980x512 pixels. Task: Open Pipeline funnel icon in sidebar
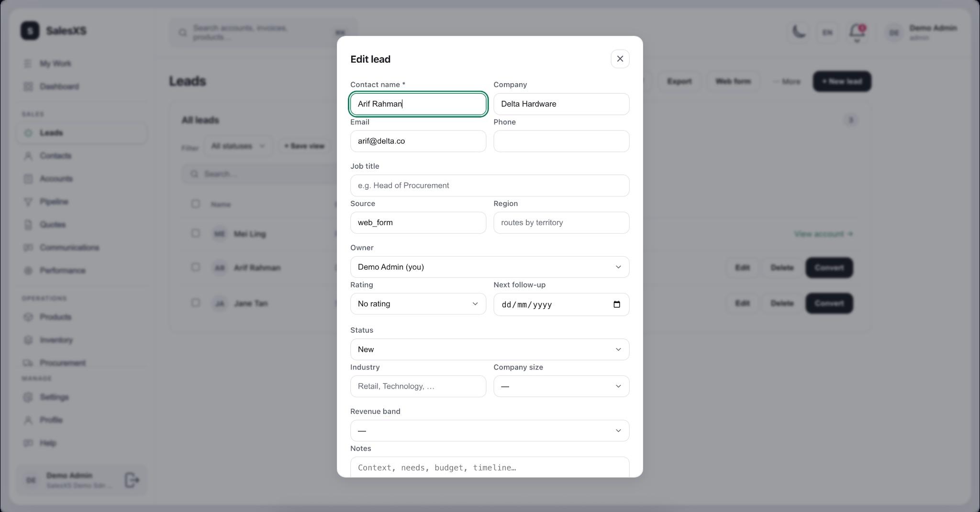coord(28,202)
